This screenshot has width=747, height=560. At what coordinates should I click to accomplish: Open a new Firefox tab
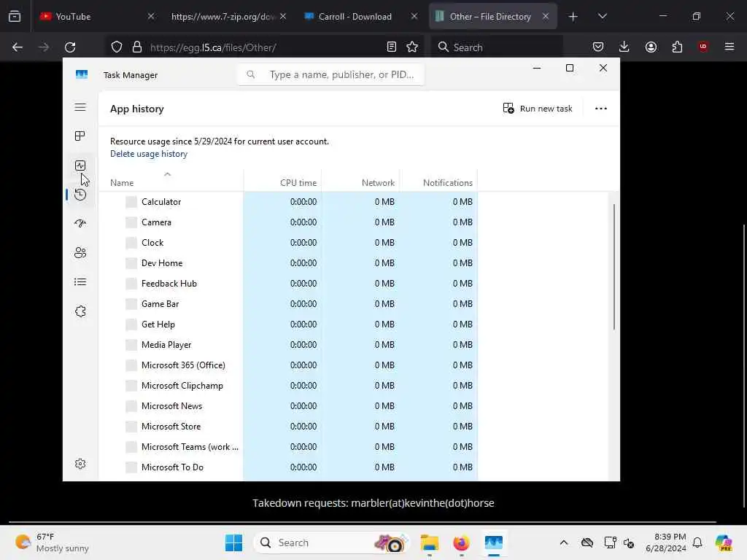(x=573, y=17)
